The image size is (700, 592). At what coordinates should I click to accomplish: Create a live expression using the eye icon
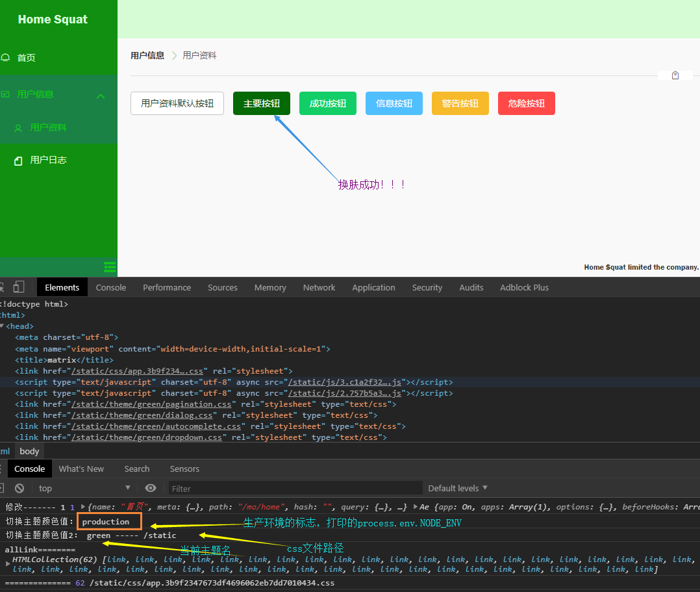pos(152,488)
